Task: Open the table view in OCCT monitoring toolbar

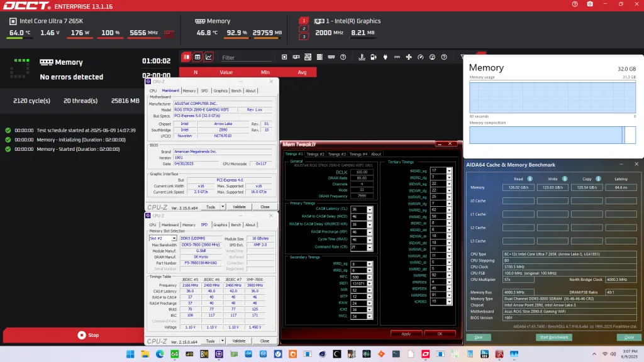Action: coord(197,57)
